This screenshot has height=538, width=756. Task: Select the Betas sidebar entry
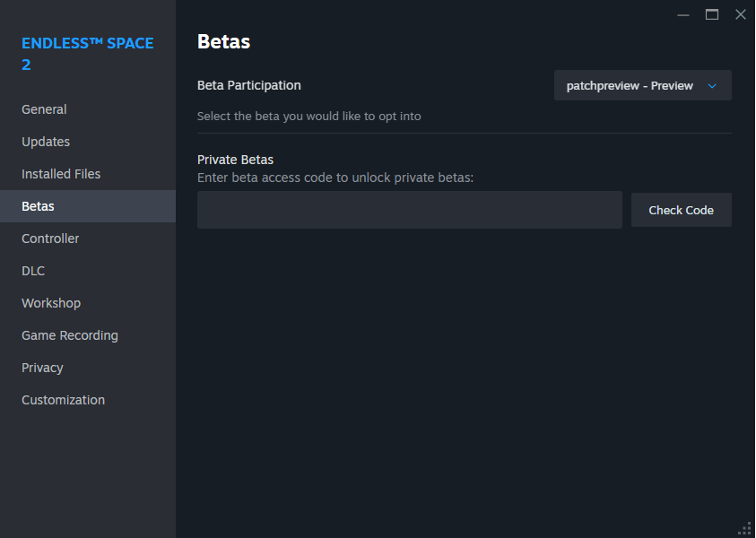coord(38,205)
